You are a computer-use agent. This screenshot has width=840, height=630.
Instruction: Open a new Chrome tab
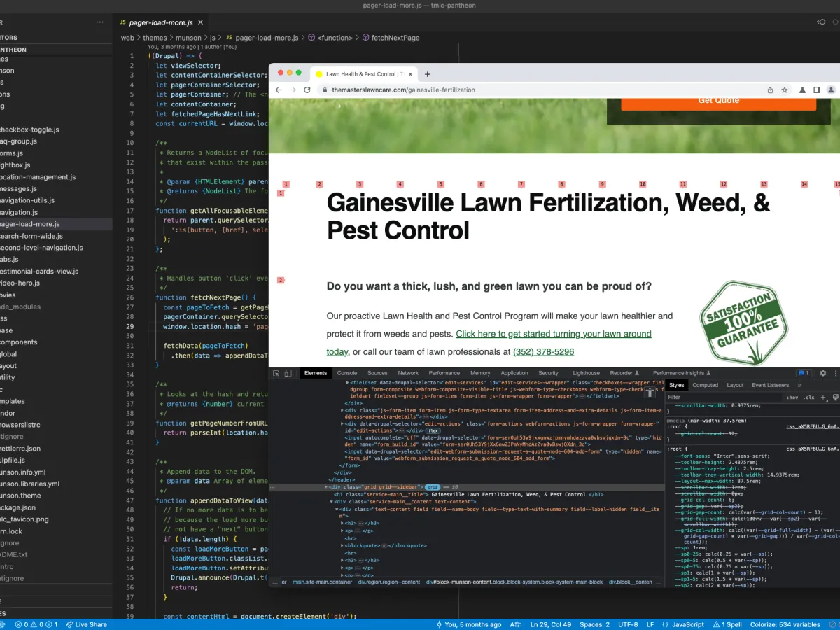coord(428,74)
